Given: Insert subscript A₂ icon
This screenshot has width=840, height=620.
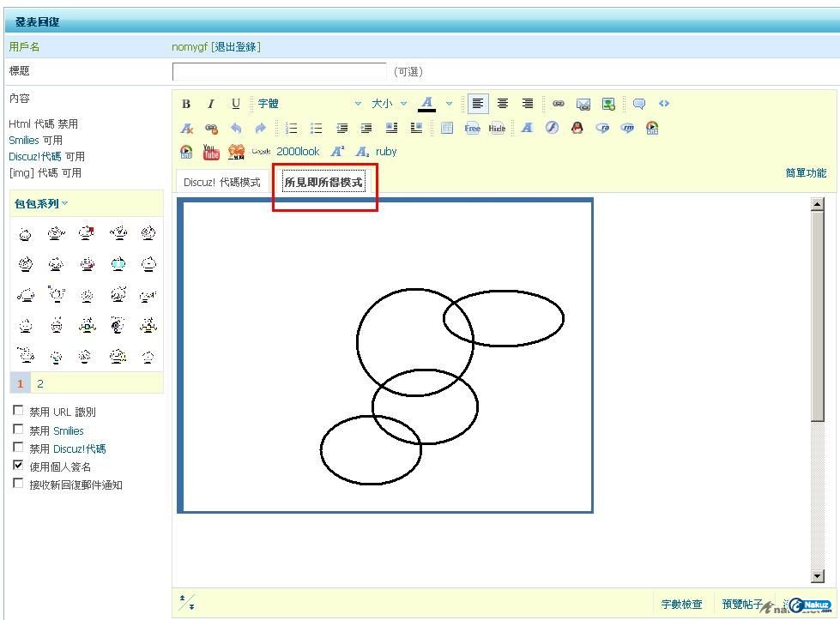Looking at the screenshot, I should [363, 152].
